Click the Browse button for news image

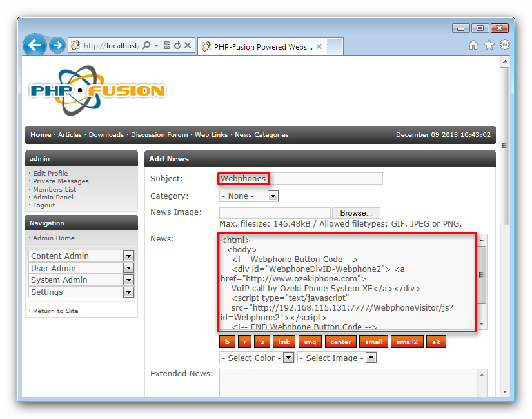356,213
